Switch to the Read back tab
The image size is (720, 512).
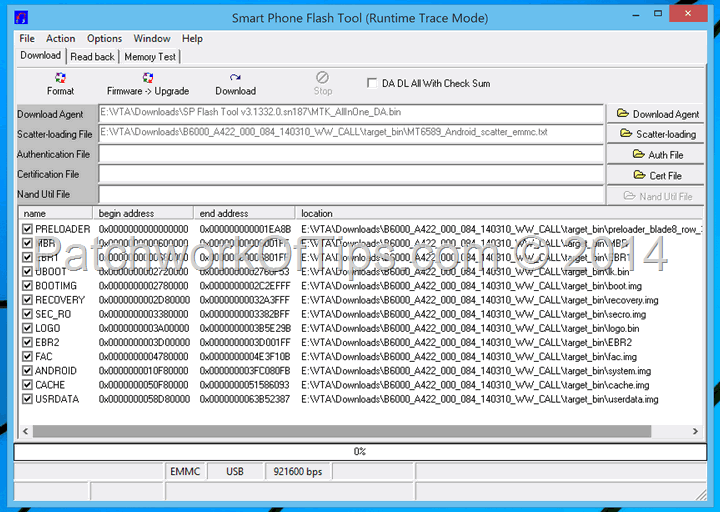(92, 56)
